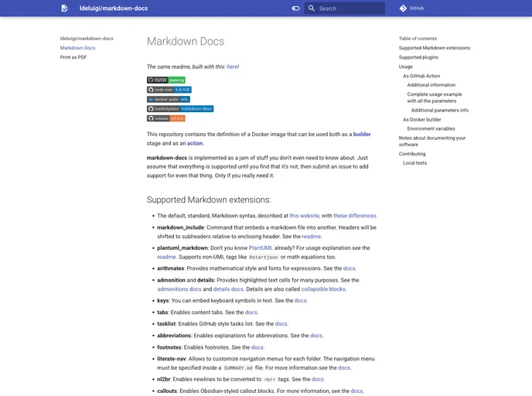Jump to 'Contributing' in contents
532x396 pixels.
[x=412, y=154]
